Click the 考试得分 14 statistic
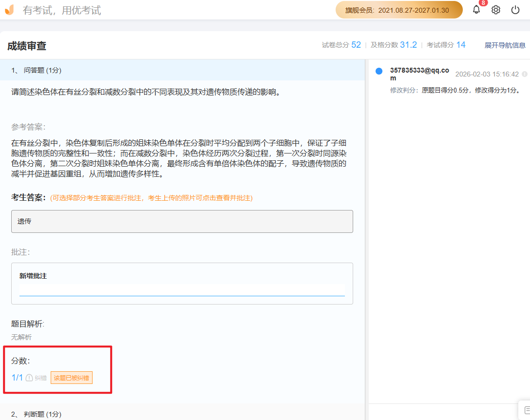Image resolution: width=530 pixels, height=420 pixels. (446, 45)
